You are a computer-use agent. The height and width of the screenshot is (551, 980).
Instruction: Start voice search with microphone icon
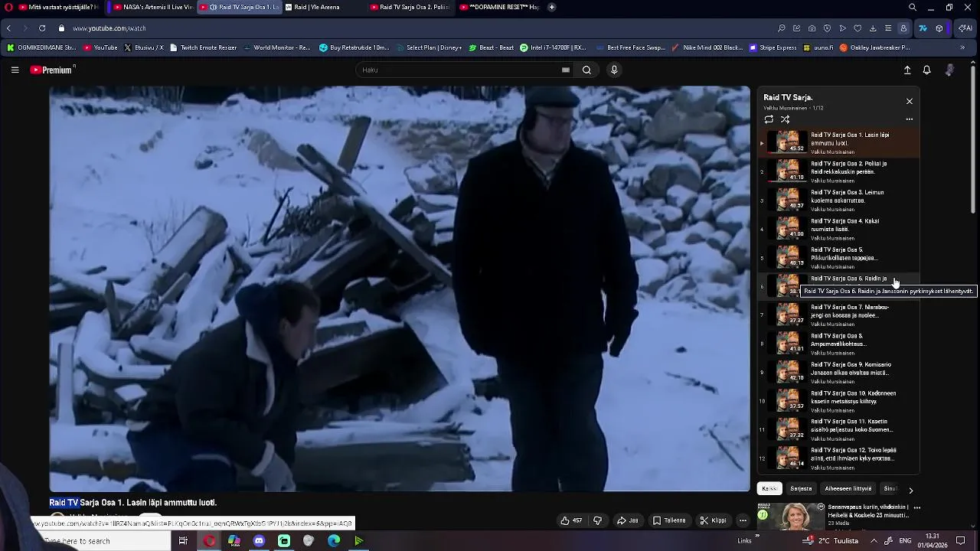(614, 70)
